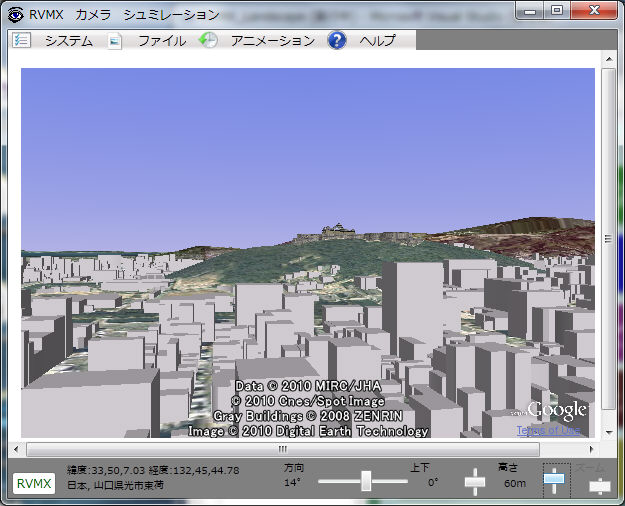
Task: Click the System menu checklist icon
Action: pyautogui.click(x=22, y=41)
